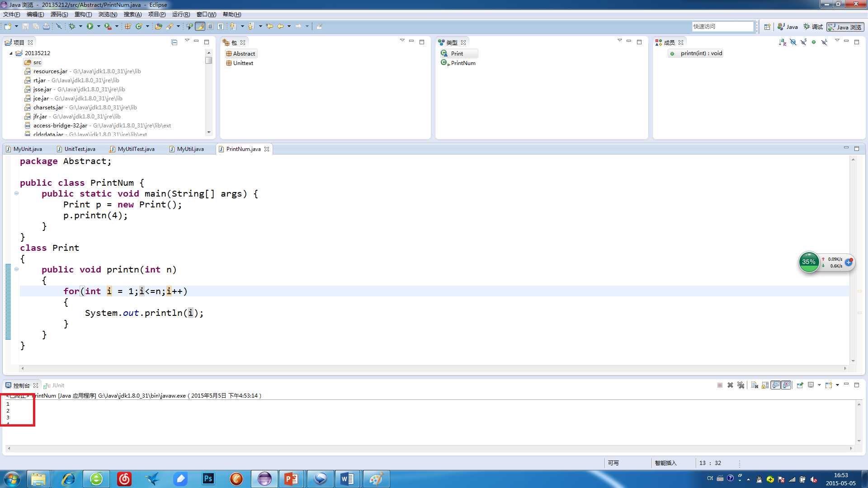Toggle Scroll Lock in console toolbar
Screen dimensions: 868x488
(765, 385)
